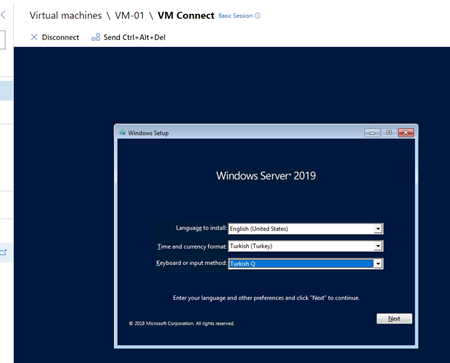
Task: Click the Windows Server 2019 title text
Action: point(266,176)
